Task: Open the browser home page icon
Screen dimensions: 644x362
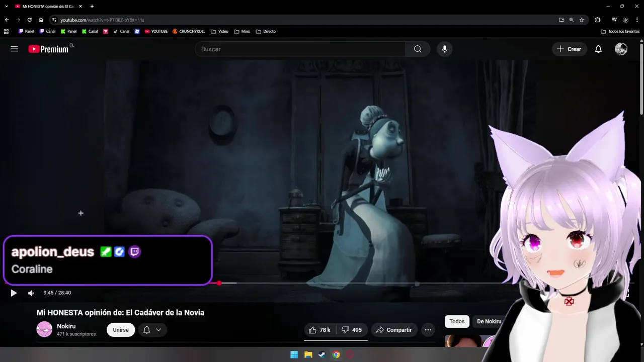Action: pos(41,20)
